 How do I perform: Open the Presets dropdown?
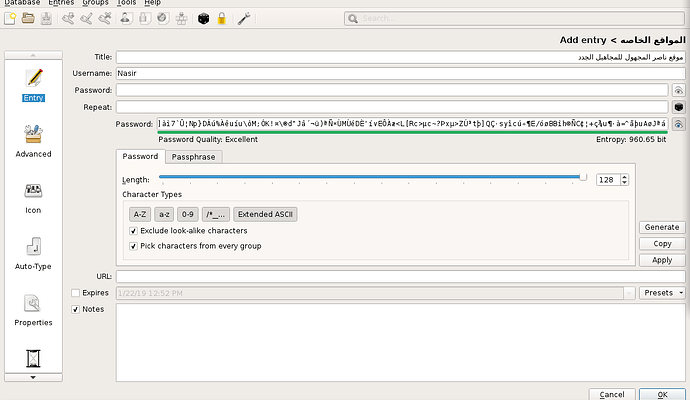[x=663, y=293]
